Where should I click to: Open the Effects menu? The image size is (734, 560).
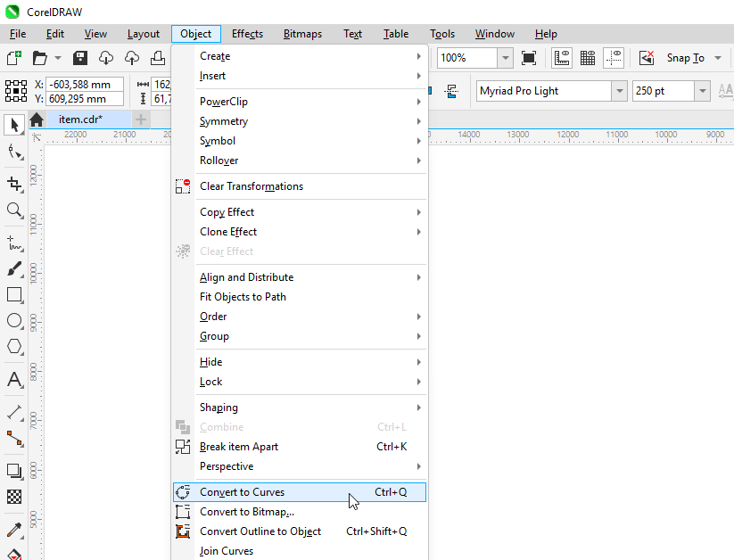[247, 34]
